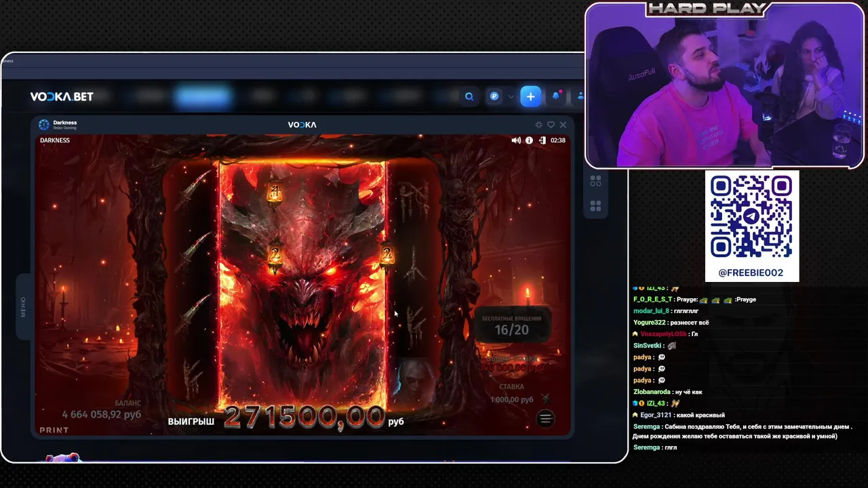This screenshot has height=488, width=868.
Task: Open the notifications bell
Action: pyautogui.click(x=556, y=96)
